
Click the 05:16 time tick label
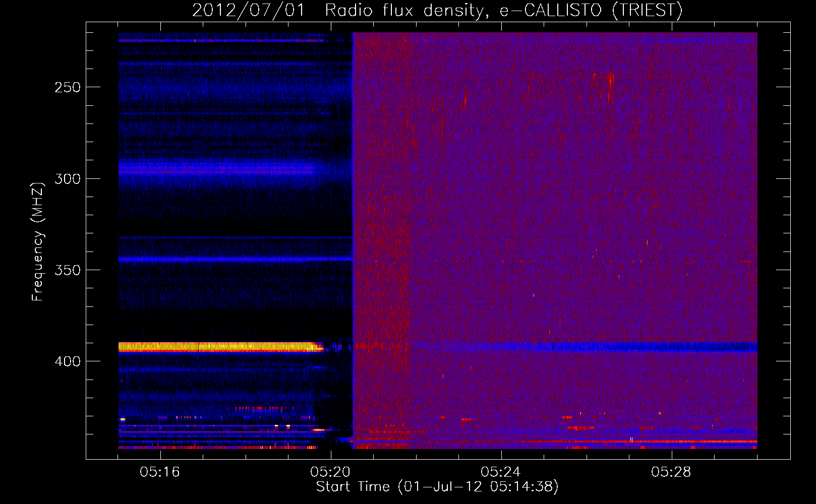[160, 472]
